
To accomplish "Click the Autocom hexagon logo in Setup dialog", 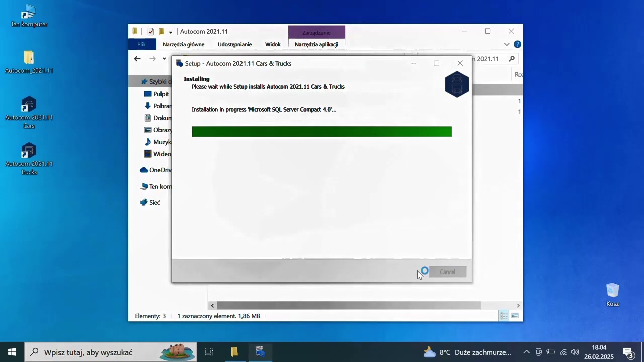I will pos(457,84).
